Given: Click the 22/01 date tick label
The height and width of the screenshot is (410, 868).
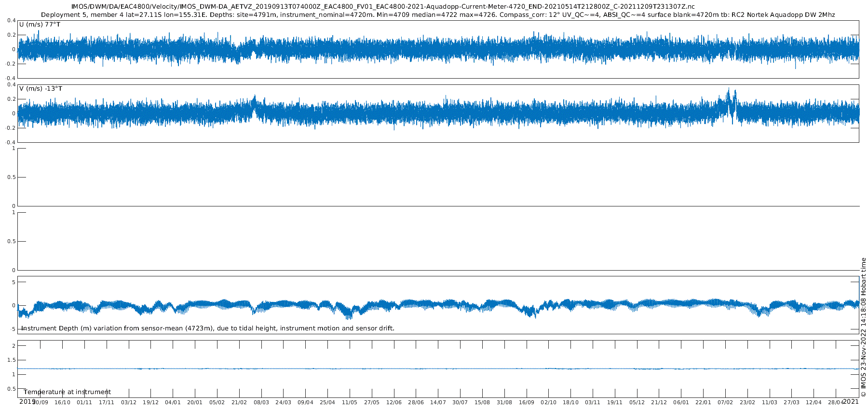Looking at the screenshot, I should pos(703,402).
